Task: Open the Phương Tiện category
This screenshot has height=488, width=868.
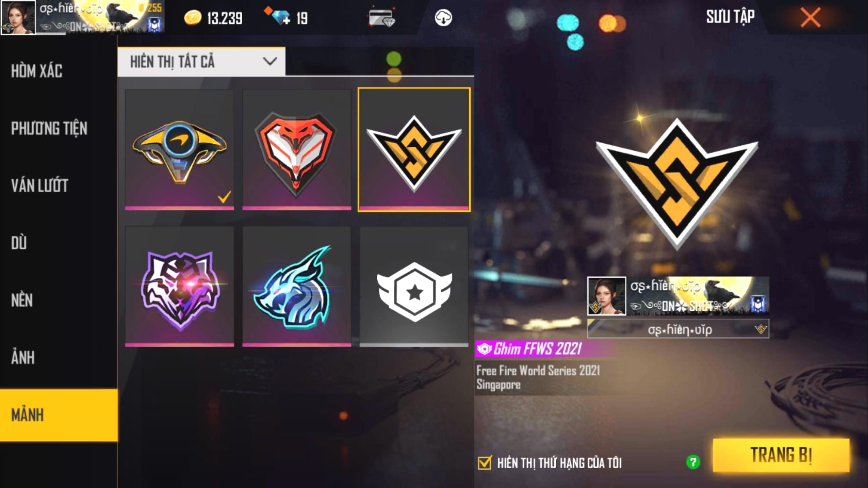Action: point(49,128)
